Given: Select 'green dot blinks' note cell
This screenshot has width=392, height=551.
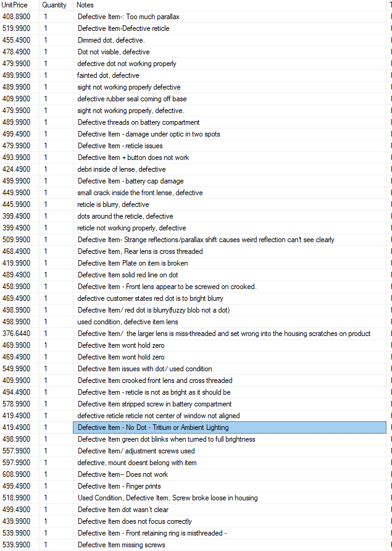Looking at the screenshot, I should click(230, 439).
